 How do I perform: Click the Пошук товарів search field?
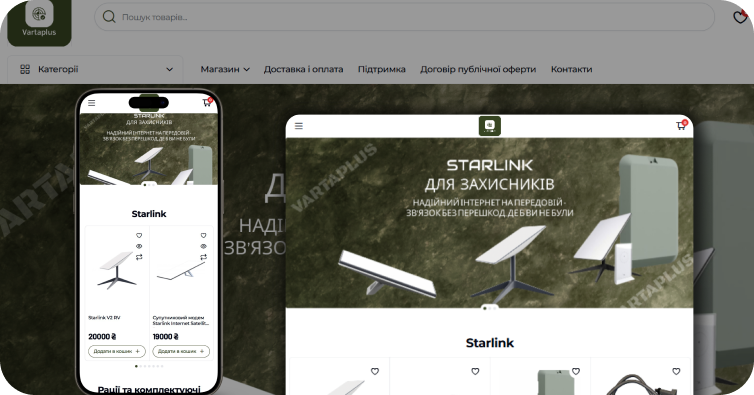point(404,17)
